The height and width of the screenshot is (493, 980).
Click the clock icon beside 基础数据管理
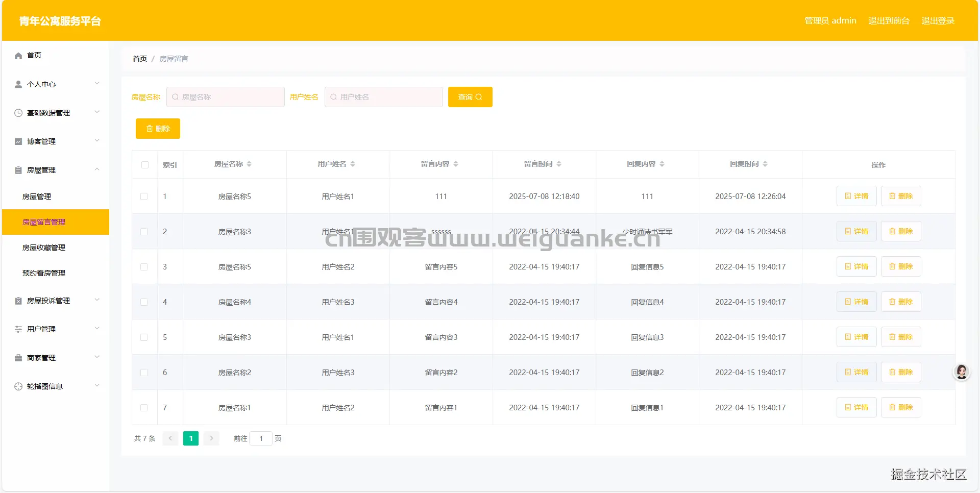(x=18, y=113)
